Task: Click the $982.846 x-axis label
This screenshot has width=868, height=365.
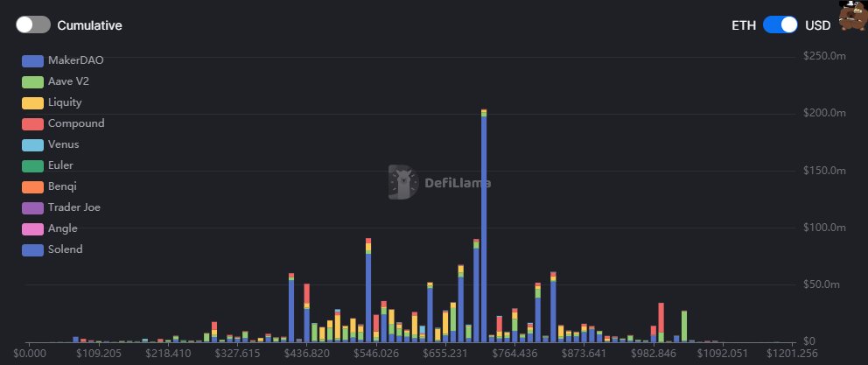Action: tap(654, 354)
